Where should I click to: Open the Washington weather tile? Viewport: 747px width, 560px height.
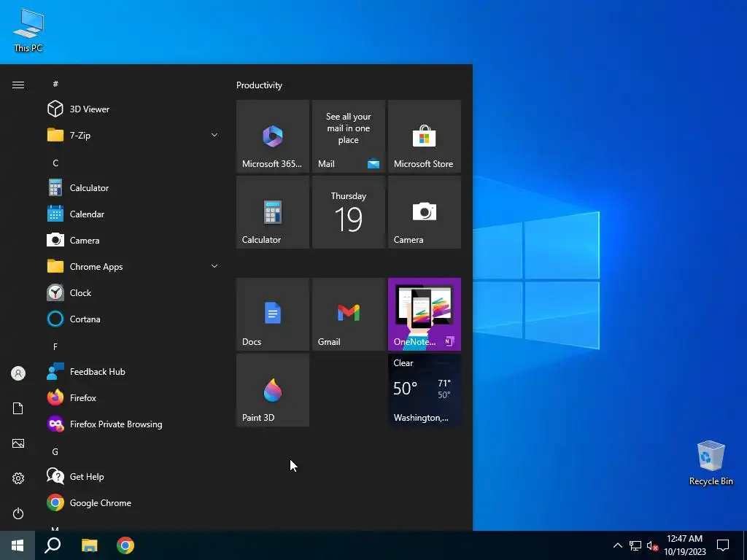click(x=425, y=390)
